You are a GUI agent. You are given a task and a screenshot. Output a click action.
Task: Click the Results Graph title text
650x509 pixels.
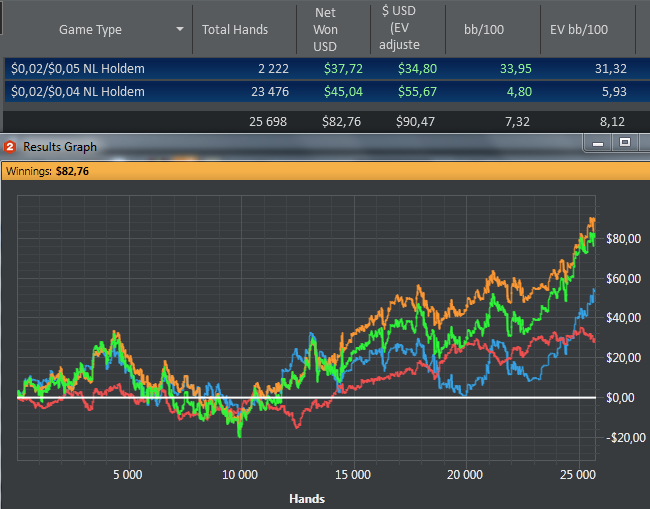pyautogui.click(x=60, y=147)
